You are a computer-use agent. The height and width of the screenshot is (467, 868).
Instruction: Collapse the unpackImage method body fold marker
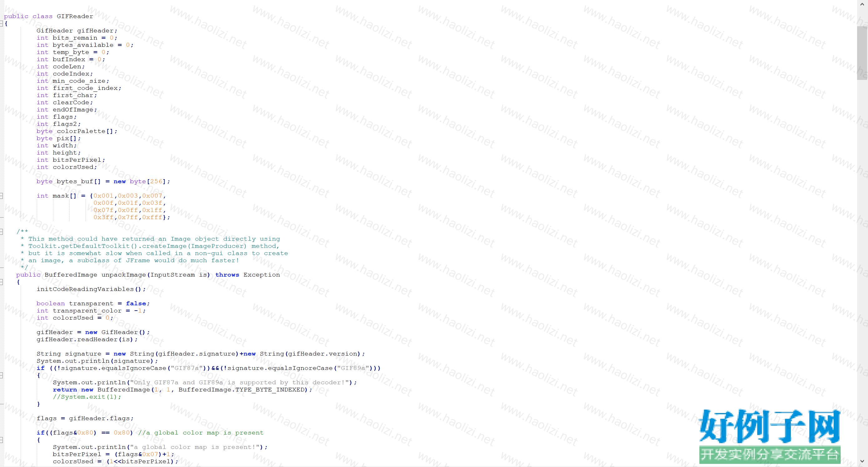click(x=1, y=282)
